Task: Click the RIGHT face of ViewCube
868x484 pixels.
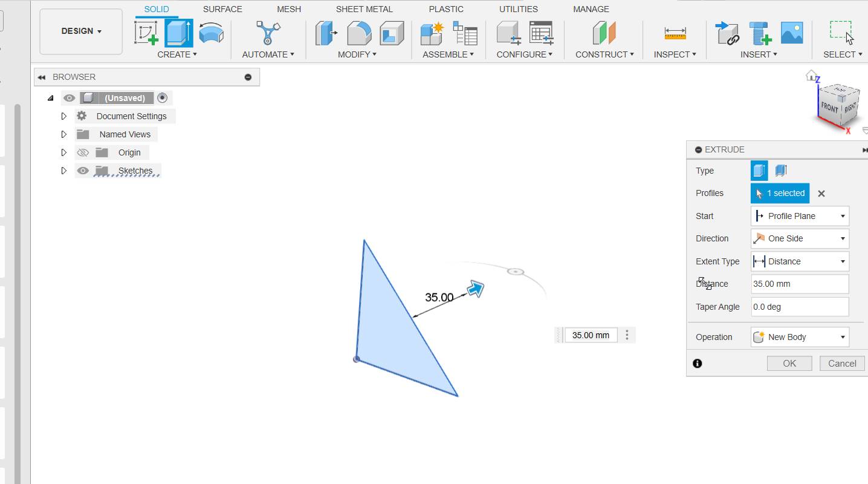Action: point(850,107)
